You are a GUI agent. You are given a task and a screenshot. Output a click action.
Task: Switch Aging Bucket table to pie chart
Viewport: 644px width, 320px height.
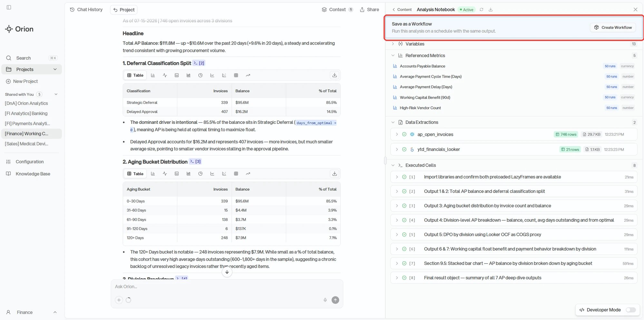tap(200, 174)
